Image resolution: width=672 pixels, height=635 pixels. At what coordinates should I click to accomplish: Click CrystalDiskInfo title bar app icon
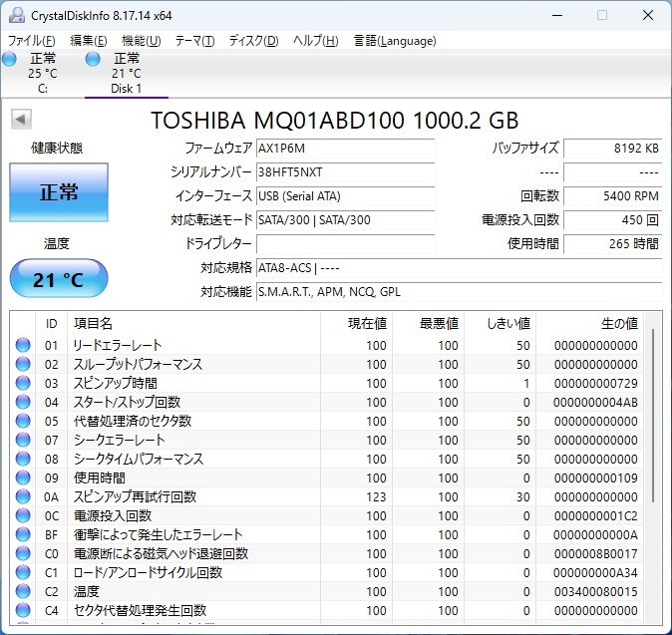pos(15,15)
